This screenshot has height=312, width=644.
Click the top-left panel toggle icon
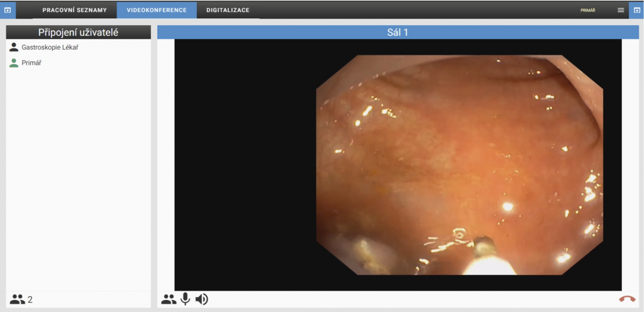[8, 10]
